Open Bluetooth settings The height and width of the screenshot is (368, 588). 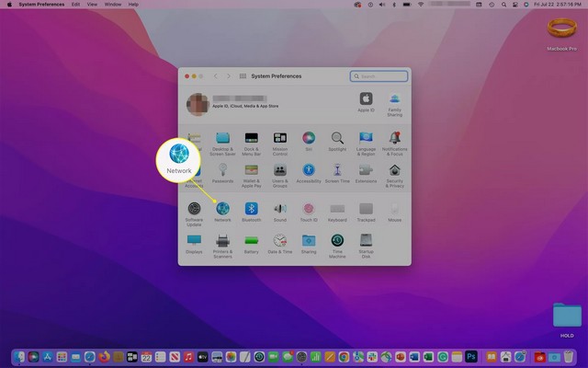(x=251, y=210)
